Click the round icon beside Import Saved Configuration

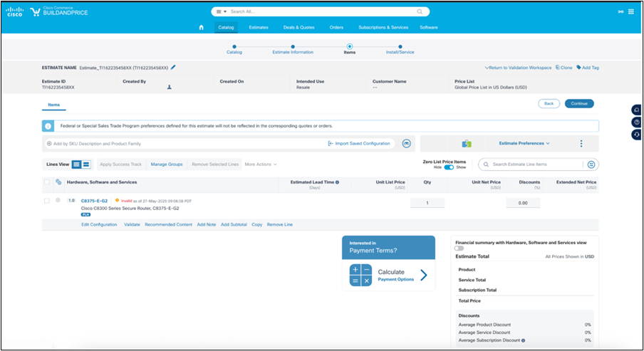coord(406,143)
